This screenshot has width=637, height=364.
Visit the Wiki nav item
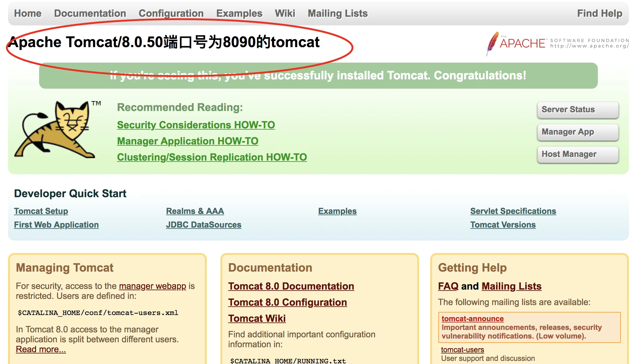point(285,13)
